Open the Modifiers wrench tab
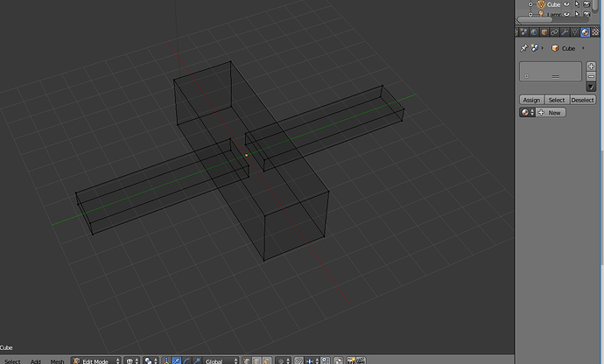604x364 pixels. tap(565, 32)
